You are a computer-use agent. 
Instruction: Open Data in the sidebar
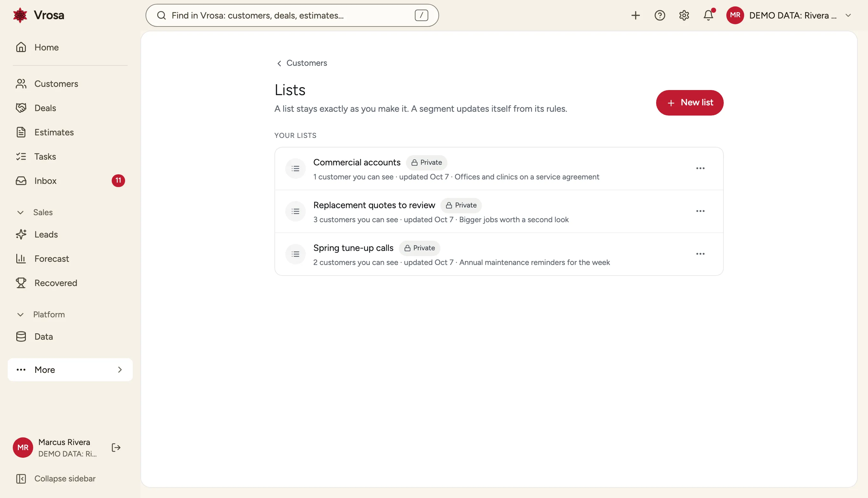[x=70, y=337]
